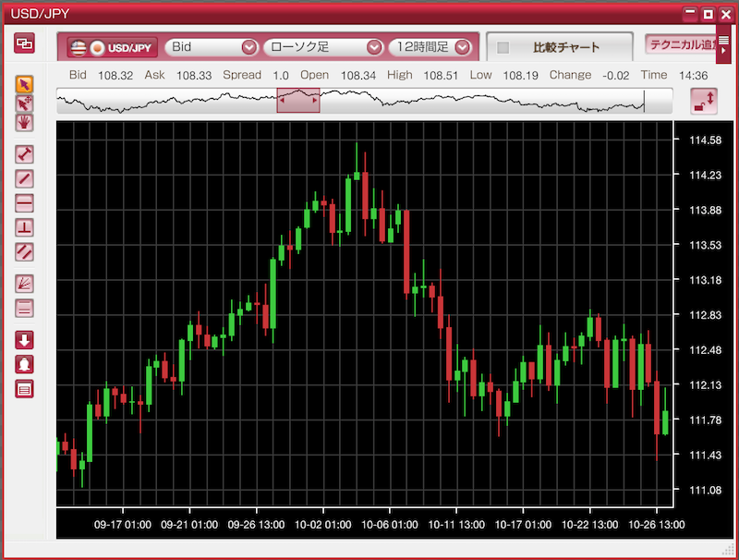The height and width of the screenshot is (560, 739).
Task: Click the download arrow icon
Action: pos(25,339)
